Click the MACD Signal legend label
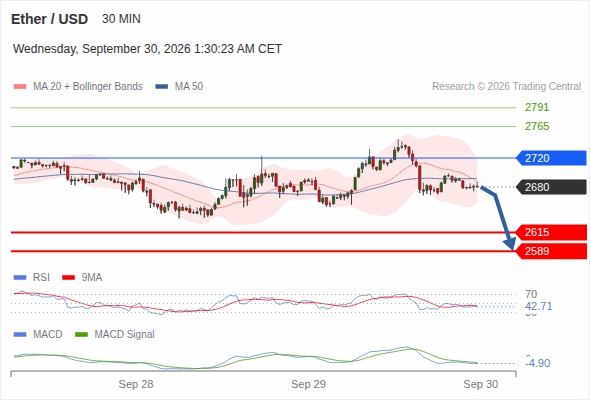The image size is (590, 400). point(124,335)
